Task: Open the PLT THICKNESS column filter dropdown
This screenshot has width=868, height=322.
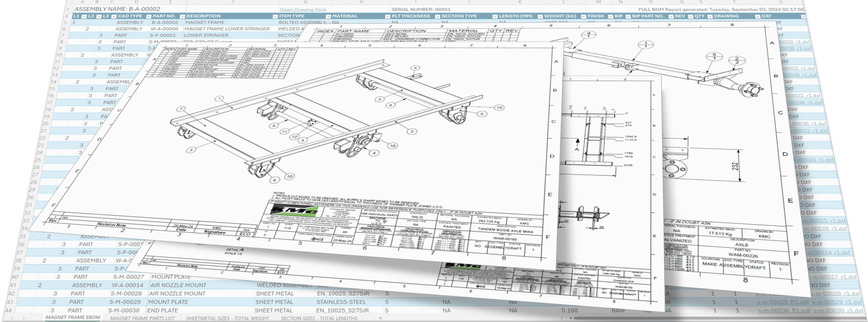Action: coord(437,16)
